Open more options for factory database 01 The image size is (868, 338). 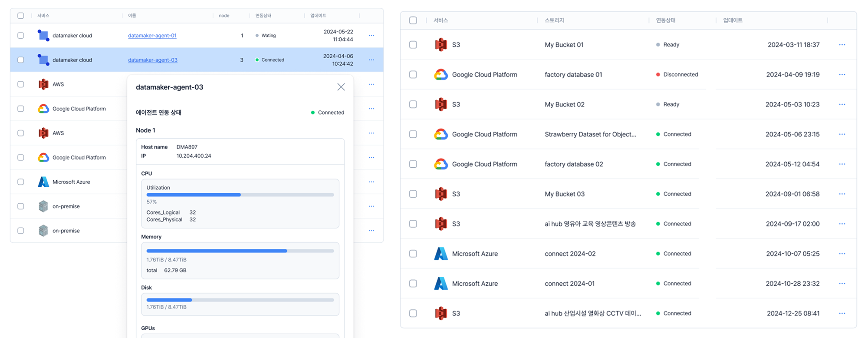click(x=842, y=75)
